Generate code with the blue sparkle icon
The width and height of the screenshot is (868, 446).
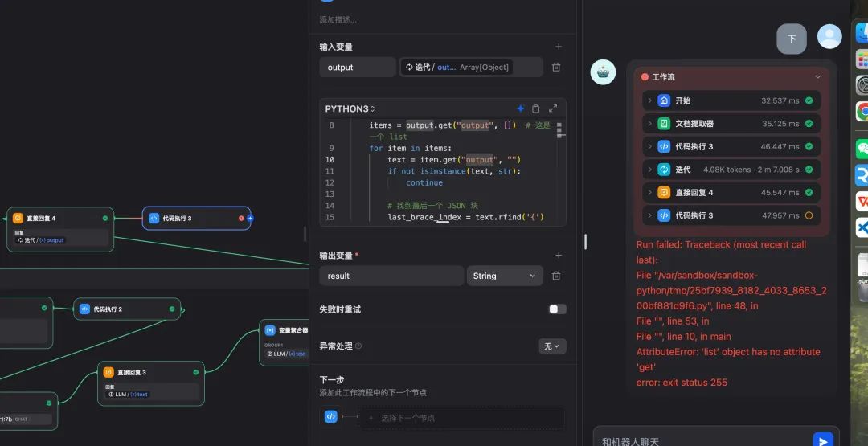(520, 108)
